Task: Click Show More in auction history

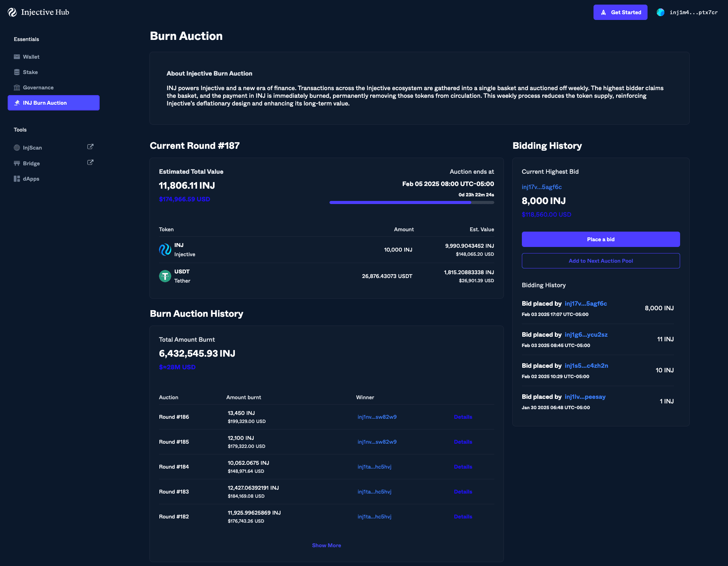Action: (x=326, y=545)
